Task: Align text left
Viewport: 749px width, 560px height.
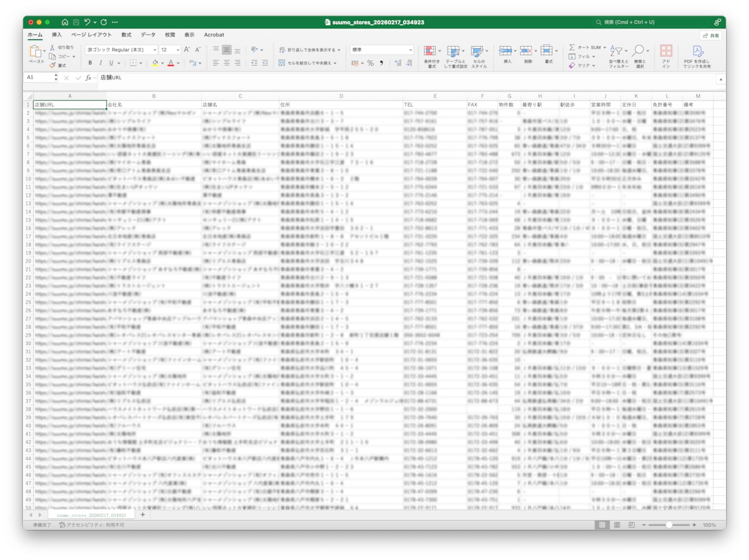Action: [x=216, y=63]
